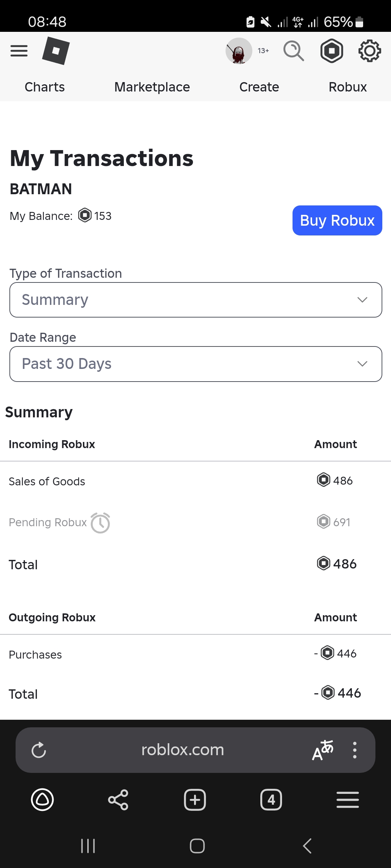Show the open tabs counter
Screen dimensions: 391x868
(271, 800)
